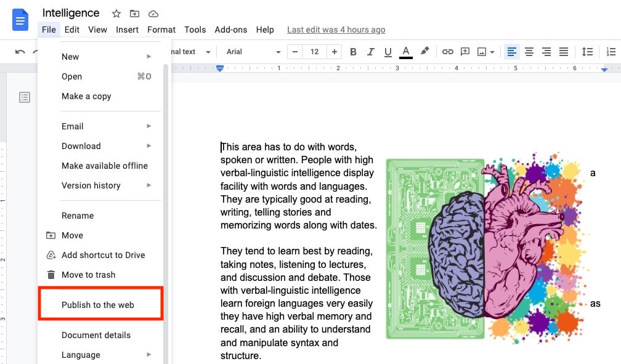This screenshot has height=364, width=621.
Task: Add a comment via the comment icon
Action: 465,52
